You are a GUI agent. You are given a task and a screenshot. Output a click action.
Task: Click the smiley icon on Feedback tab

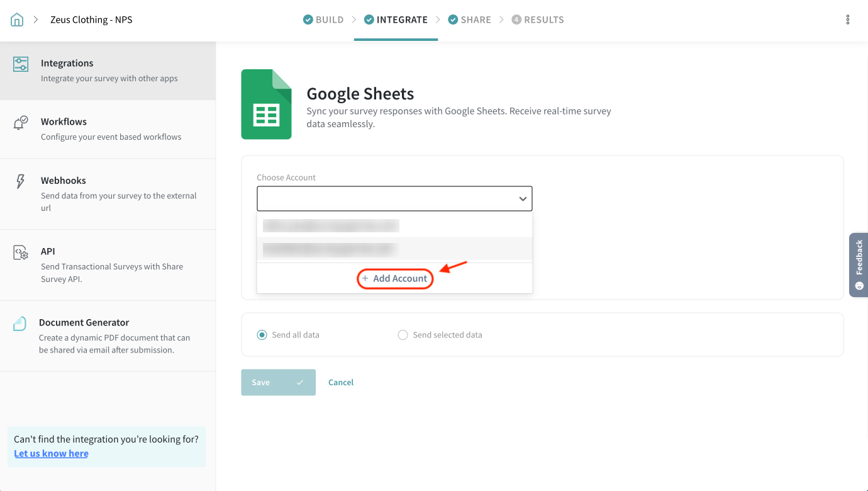(x=859, y=285)
